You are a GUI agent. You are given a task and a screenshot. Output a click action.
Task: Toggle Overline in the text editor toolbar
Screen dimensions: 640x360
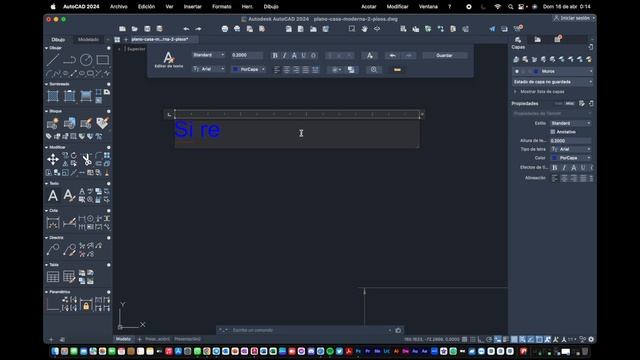pos(313,56)
